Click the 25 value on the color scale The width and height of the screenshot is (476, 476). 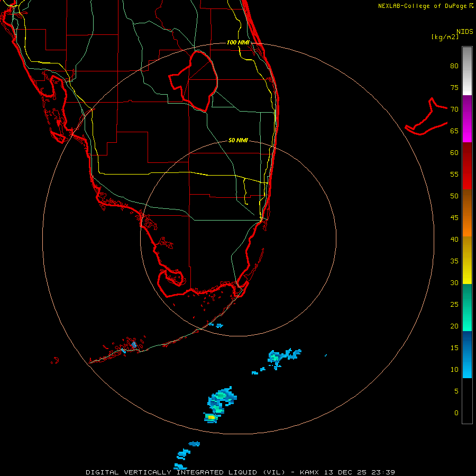pyautogui.click(x=454, y=305)
